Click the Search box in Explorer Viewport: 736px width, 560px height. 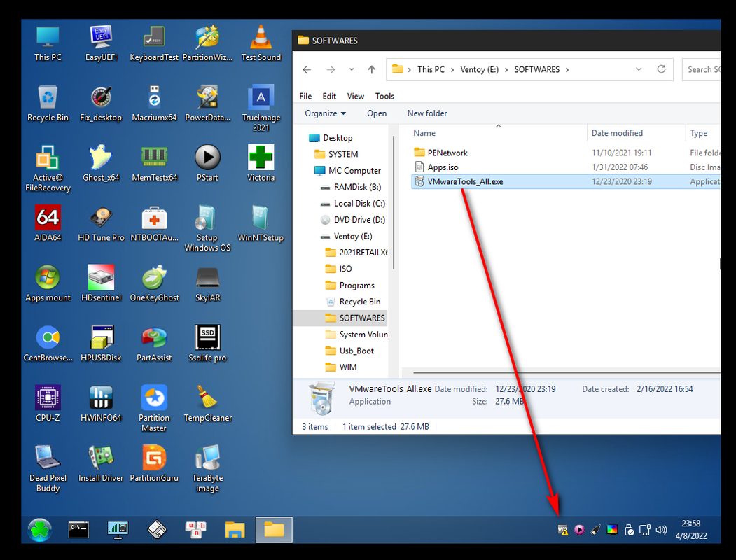pos(702,69)
